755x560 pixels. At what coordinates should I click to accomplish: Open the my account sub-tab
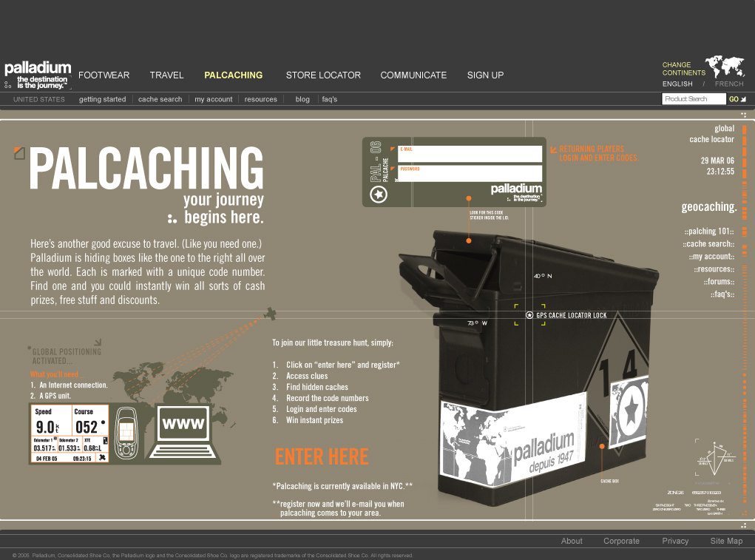coord(214,99)
